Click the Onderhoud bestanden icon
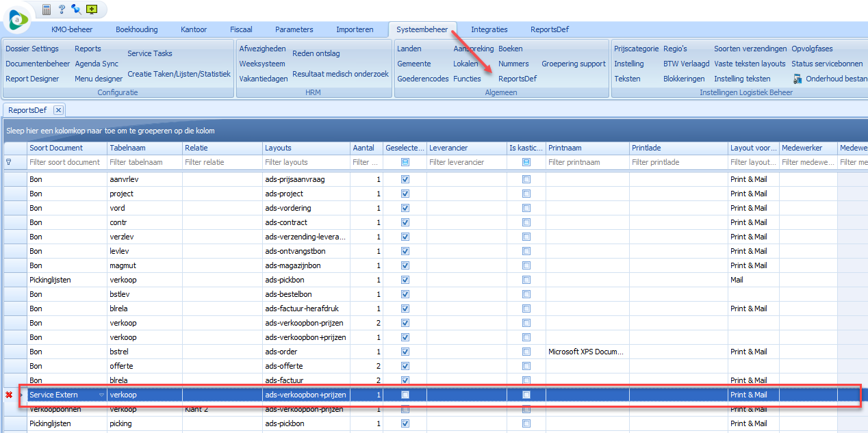 (x=797, y=79)
